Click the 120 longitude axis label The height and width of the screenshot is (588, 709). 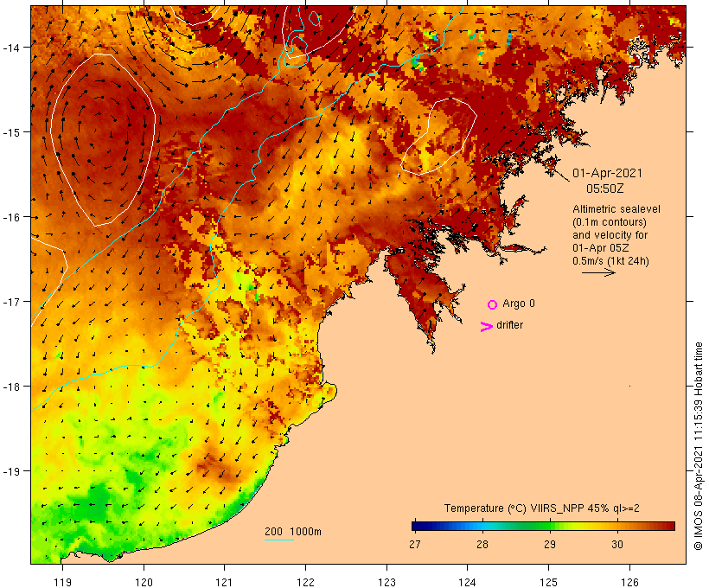pos(144,582)
